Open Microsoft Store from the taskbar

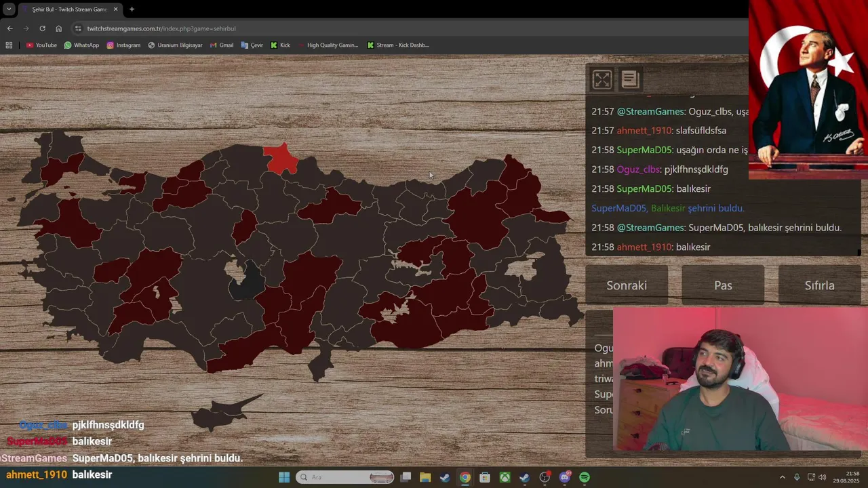485,477
